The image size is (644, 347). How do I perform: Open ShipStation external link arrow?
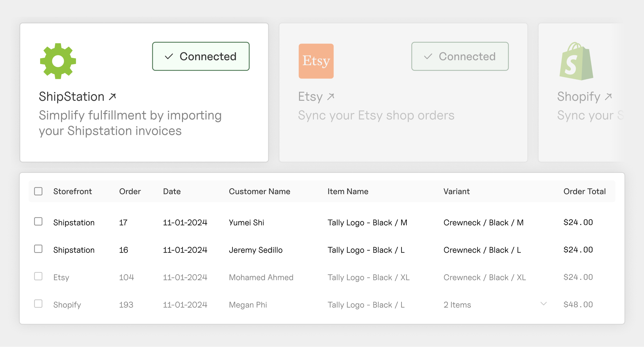pos(113,96)
